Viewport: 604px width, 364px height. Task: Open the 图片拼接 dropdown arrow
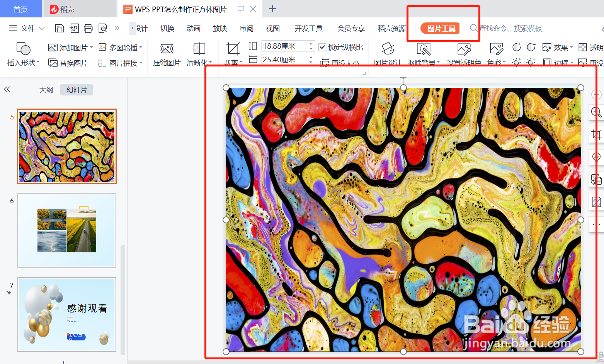click(141, 62)
